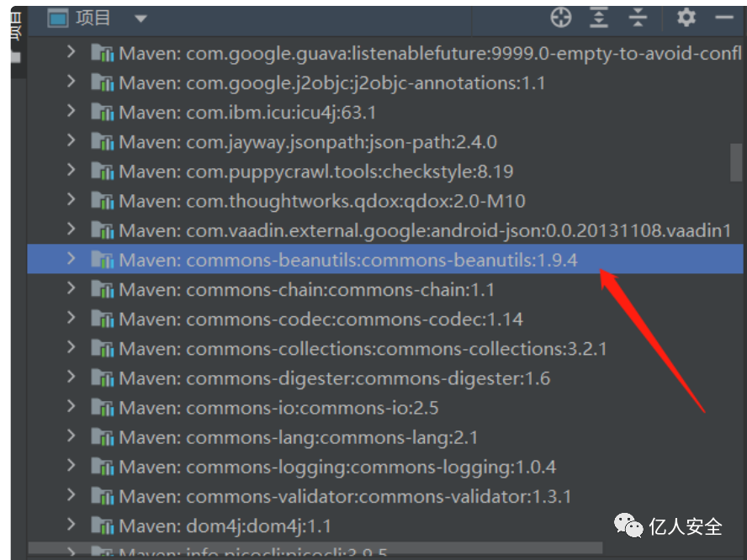Click the Expand All toolbar icon

pos(599,18)
